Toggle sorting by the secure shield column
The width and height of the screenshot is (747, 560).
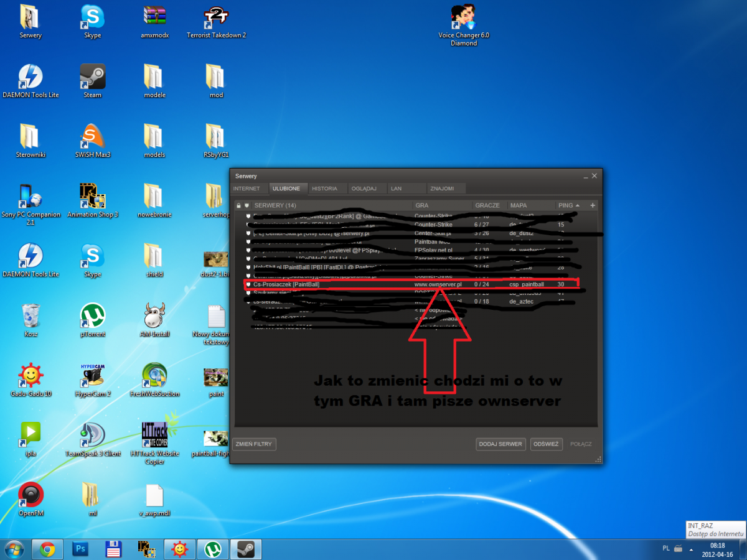pyautogui.click(x=247, y=205)
